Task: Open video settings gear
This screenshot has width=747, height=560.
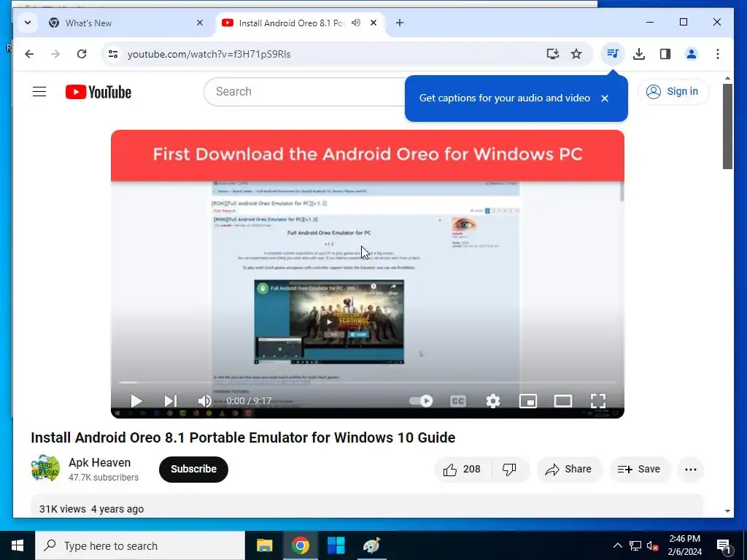Action: 493,401
